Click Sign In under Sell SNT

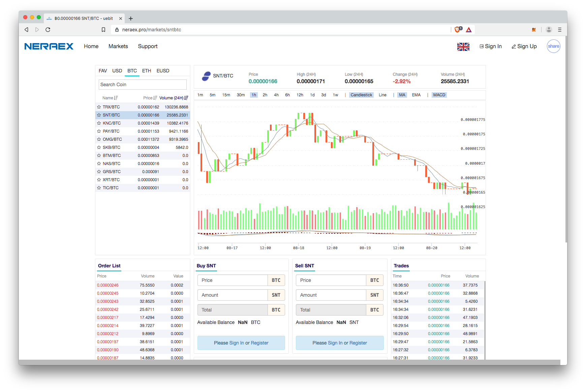click(x=335, y=343)
